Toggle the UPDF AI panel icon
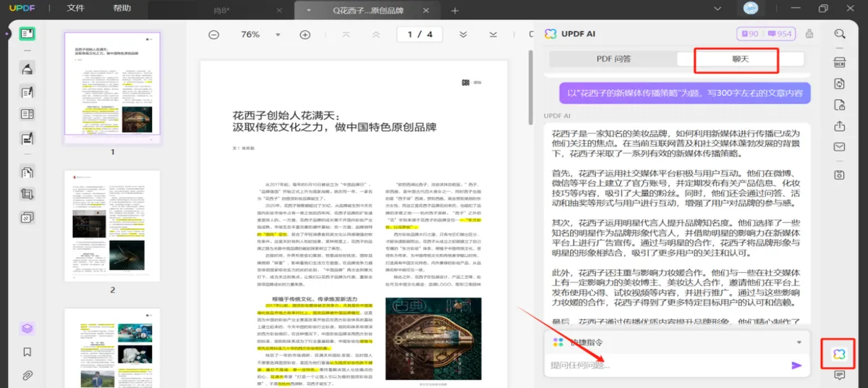Screen dimensions: 868x388 click(839, 353)
